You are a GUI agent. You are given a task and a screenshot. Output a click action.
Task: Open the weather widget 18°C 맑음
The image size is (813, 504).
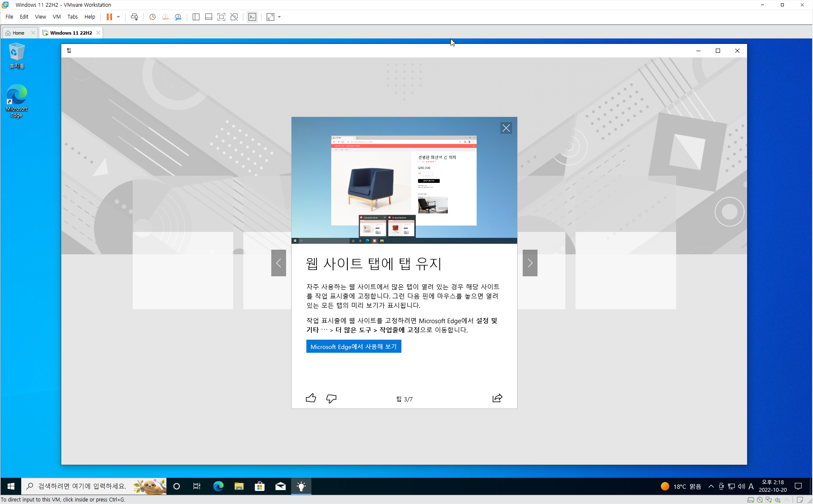pyautogui.click(x=681, y=486)
